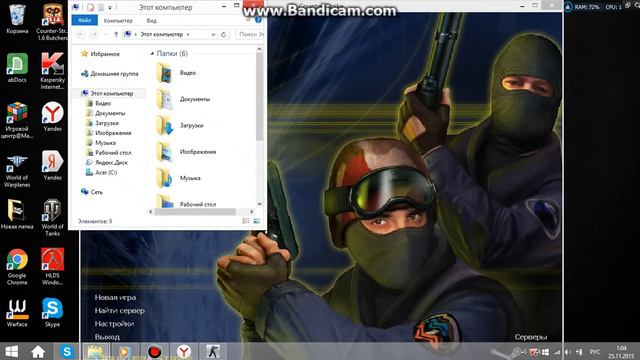
Task: Click the network signal tray icon
Action: (557, 352)
